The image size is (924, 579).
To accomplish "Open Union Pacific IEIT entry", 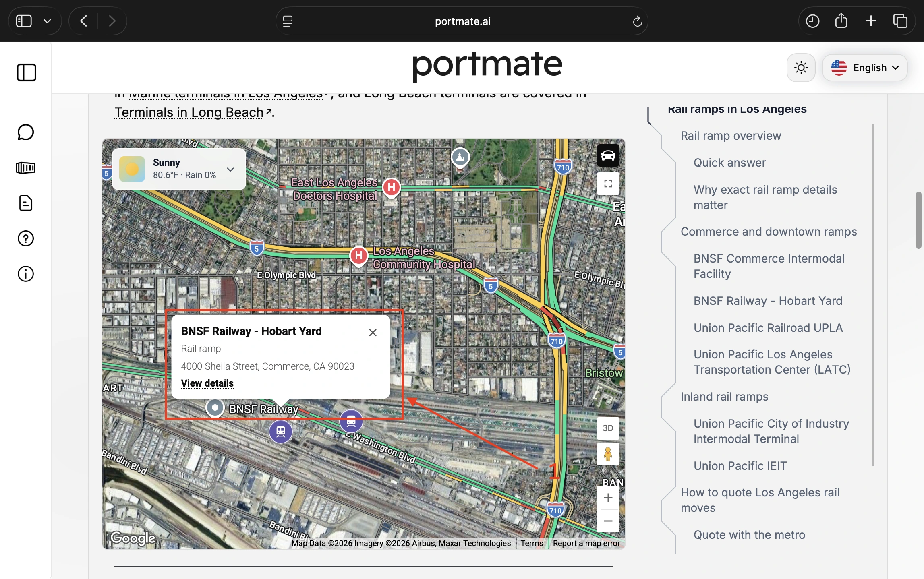I will (740, 466).
